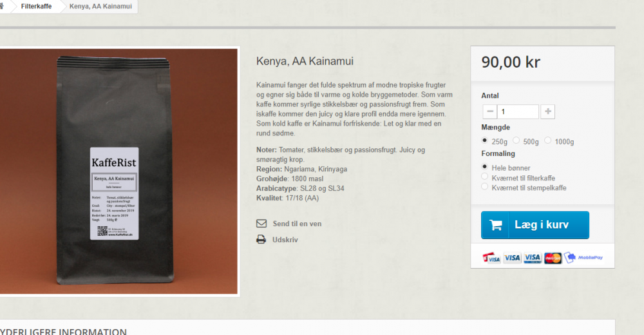
Task: Open the coffee bag product image
Action: 118,171
